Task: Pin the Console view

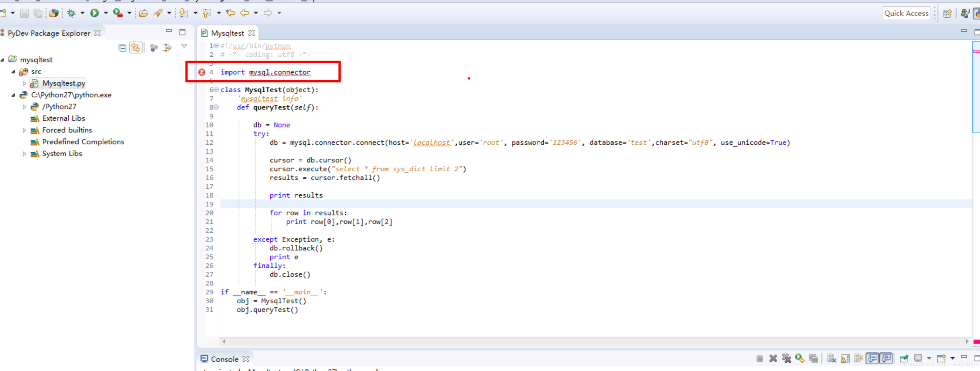Action: click(x=904, y=358)
